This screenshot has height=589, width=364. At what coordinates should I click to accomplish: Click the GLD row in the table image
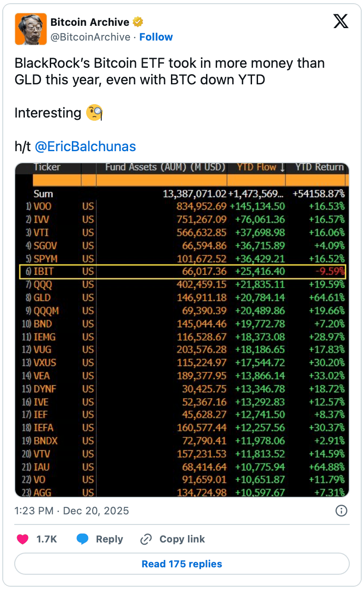click(182, 298)
